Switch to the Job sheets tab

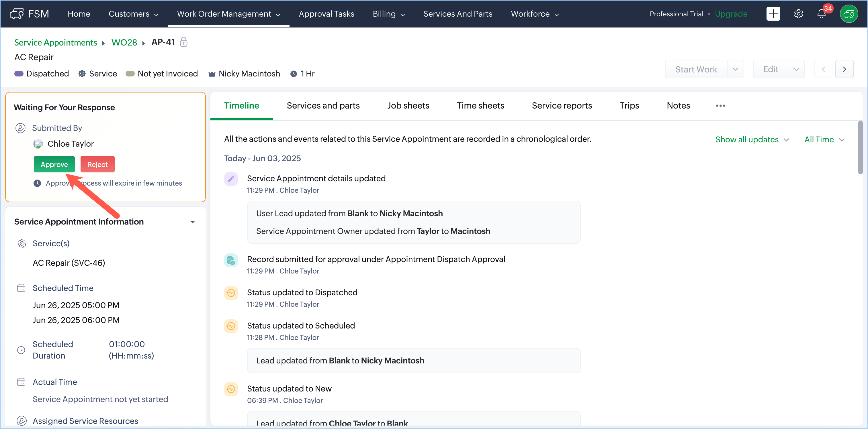pyautogui.click(x=408, y=106)
